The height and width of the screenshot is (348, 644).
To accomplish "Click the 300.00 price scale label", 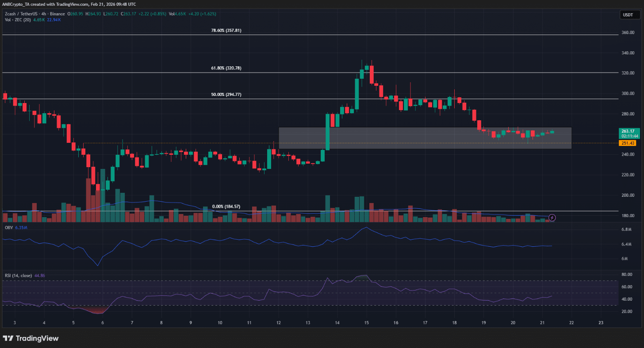I will point(627,93).
